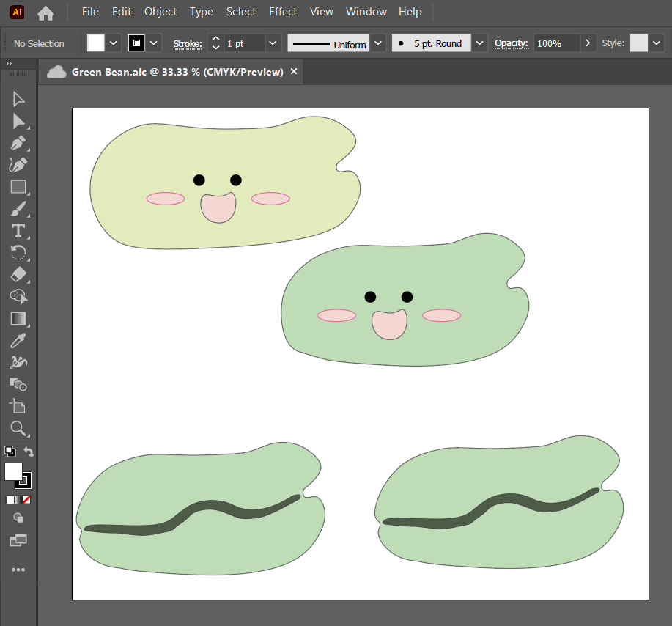The image size is (672, 626).
Task: Click the stroke color swatch in control bar
Action: (136, 43)
